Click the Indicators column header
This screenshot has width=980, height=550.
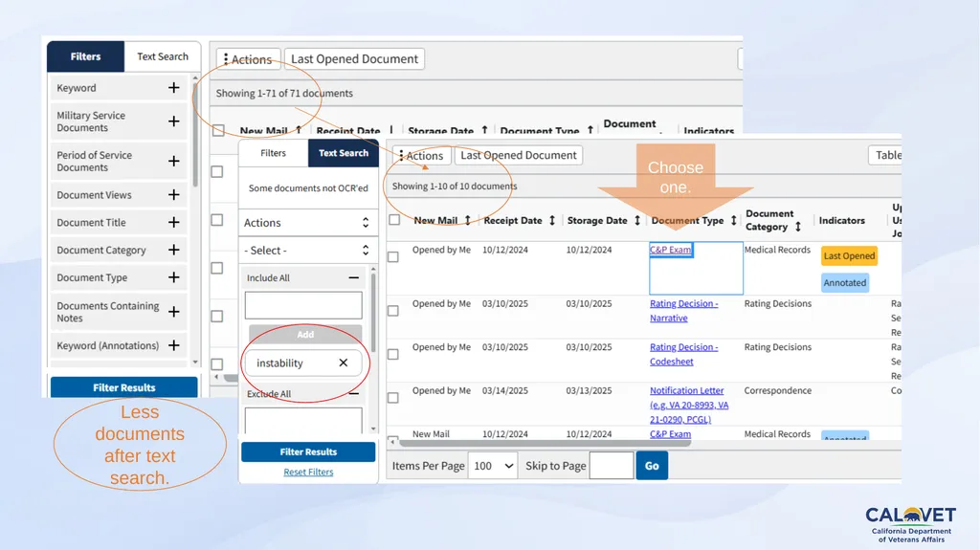pos(841,220)
